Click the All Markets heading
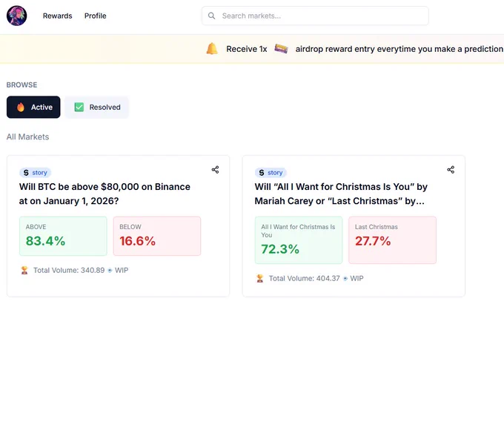504x422 pixels. 28,136
